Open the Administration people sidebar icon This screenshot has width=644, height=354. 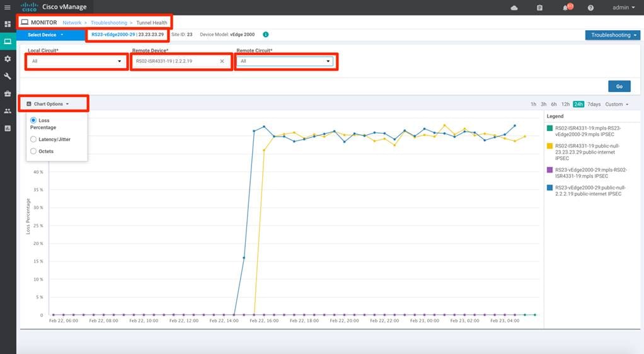[8, 111]
